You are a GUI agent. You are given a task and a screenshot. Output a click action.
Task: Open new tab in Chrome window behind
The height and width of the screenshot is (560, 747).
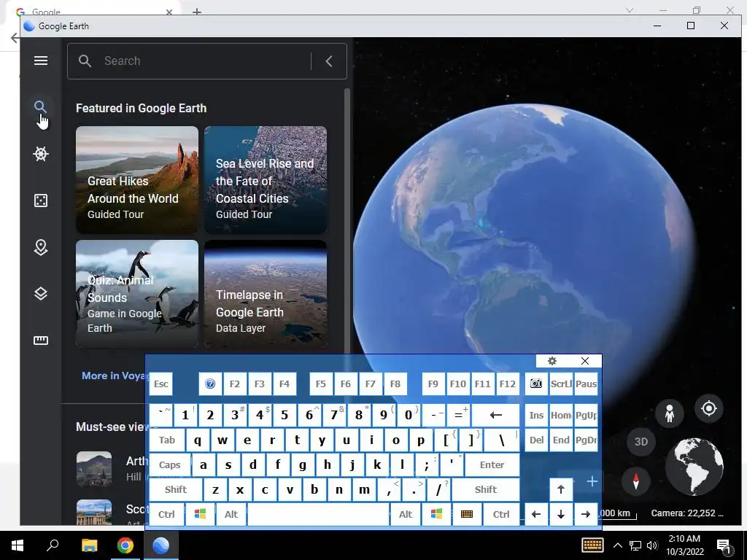point(197,12)
